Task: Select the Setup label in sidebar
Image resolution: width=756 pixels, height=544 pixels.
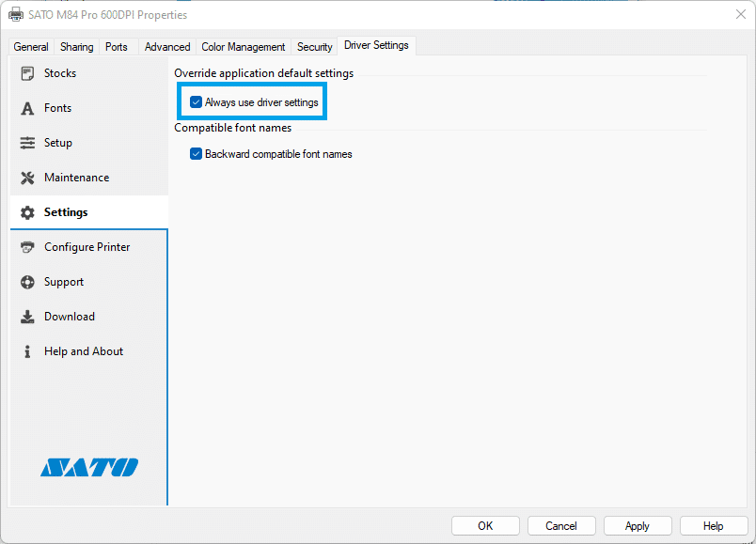Action: (x=58, y=143)
